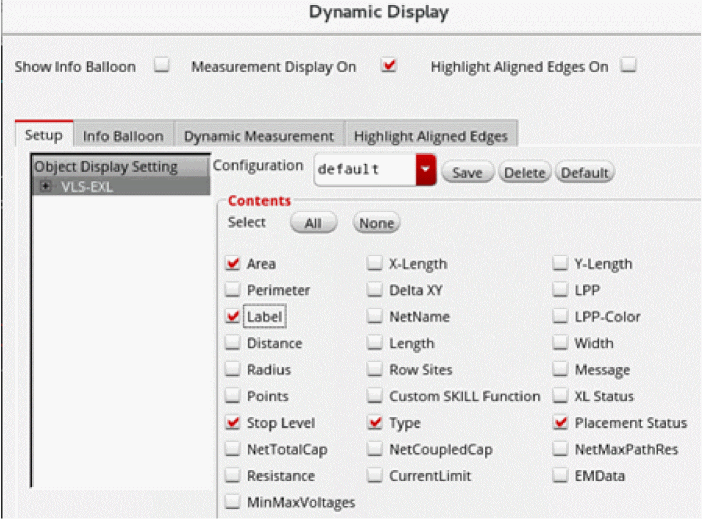
Task: Uncheck the Area checkbox
Action: (233, 264)
